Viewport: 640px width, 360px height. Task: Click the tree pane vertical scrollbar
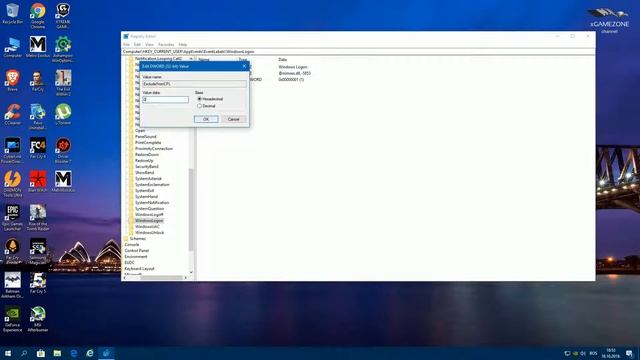191,209
